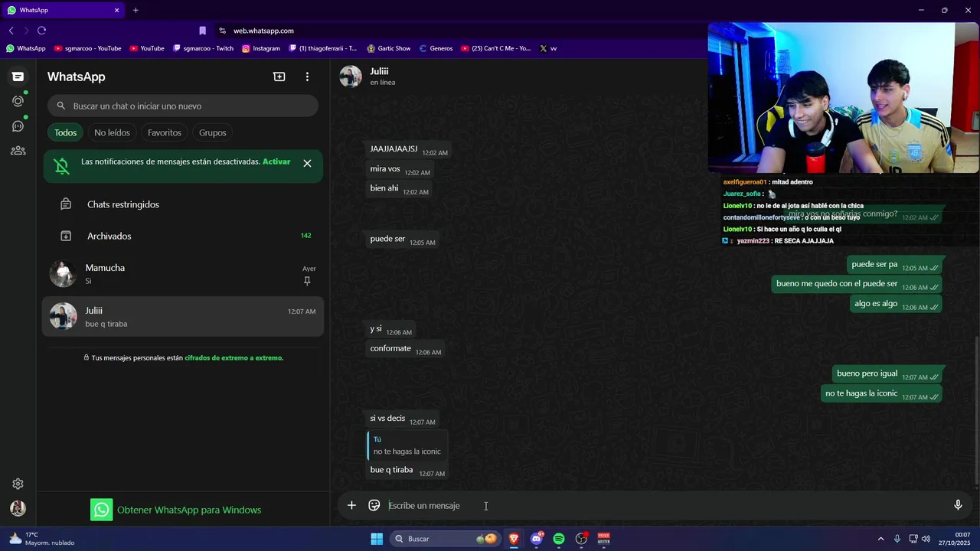Open the Status (Estados) sidebar icon
Screen dimensions: 980x551
click(18, 101)
